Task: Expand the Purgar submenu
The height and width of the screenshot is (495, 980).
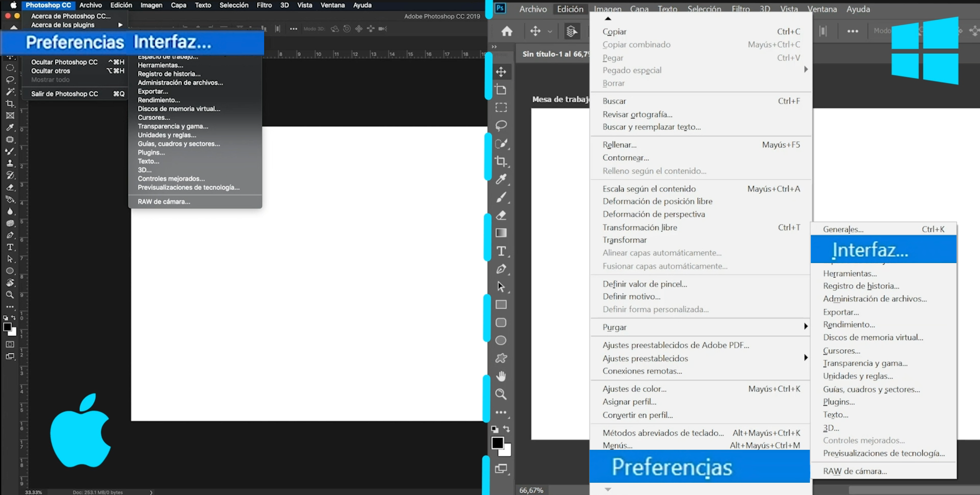Action: pyautogui.click(x=806, y=326)
